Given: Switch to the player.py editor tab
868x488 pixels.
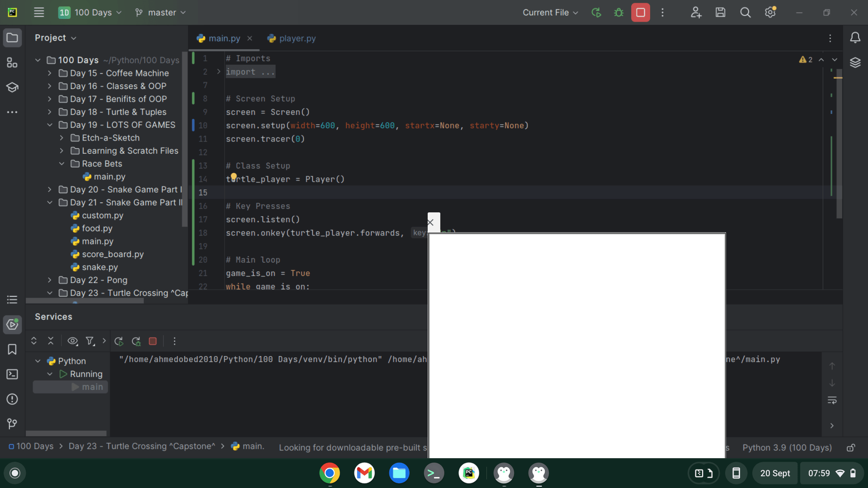Looking at the screenshot, I should [x=292, y=38].
